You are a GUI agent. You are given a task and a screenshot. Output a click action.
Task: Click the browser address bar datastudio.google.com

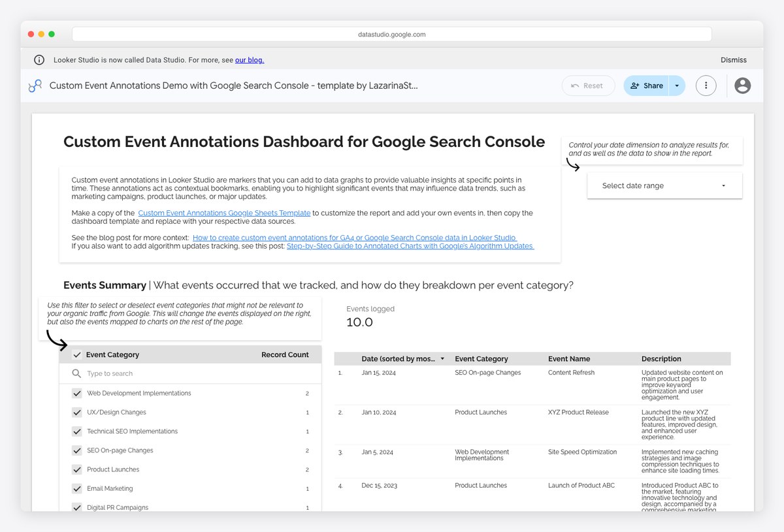(392, 34)
